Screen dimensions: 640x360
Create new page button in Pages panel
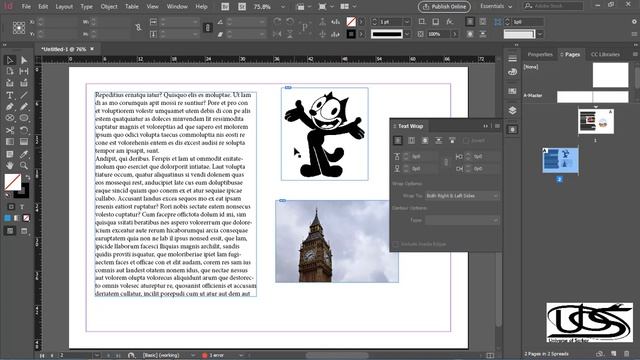[x=613, y=353]
